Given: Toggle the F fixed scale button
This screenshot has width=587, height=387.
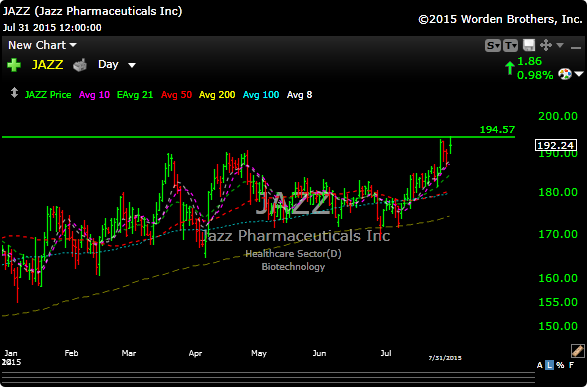Looking at the screenshot, I should (571, 365).
